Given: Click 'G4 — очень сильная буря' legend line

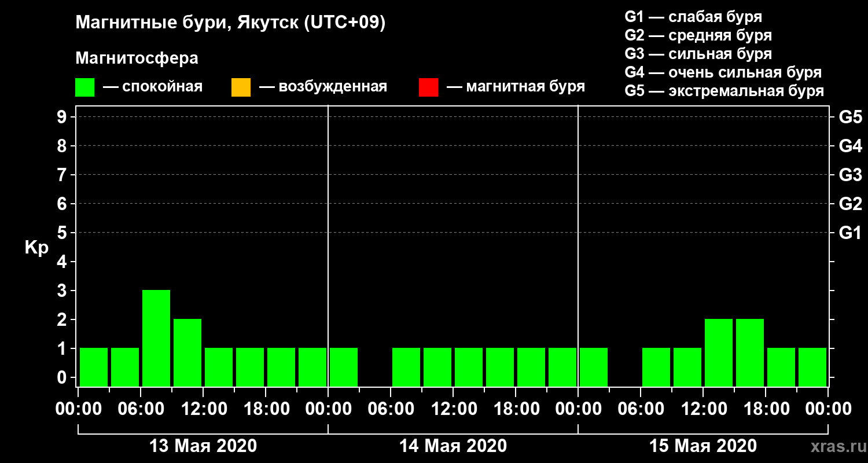Looking at the screenshot, I should pyautogui.click(x=723, y=72).
